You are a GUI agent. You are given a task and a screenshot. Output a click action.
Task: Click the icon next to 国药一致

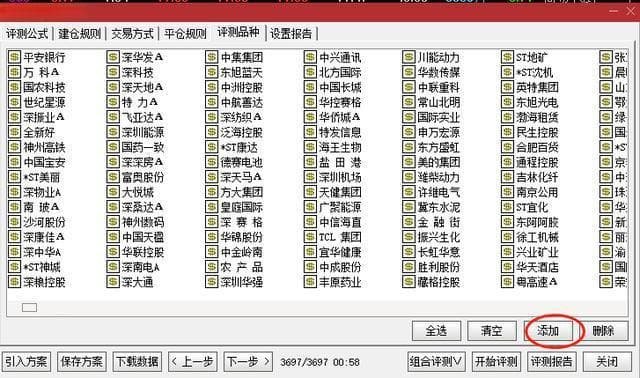pos(113,147)
